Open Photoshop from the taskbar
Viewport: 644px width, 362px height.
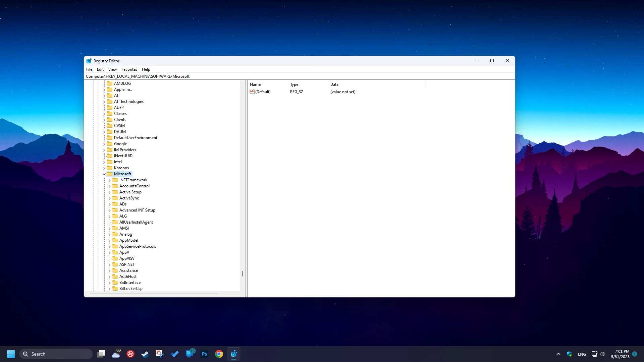(204, 354)
